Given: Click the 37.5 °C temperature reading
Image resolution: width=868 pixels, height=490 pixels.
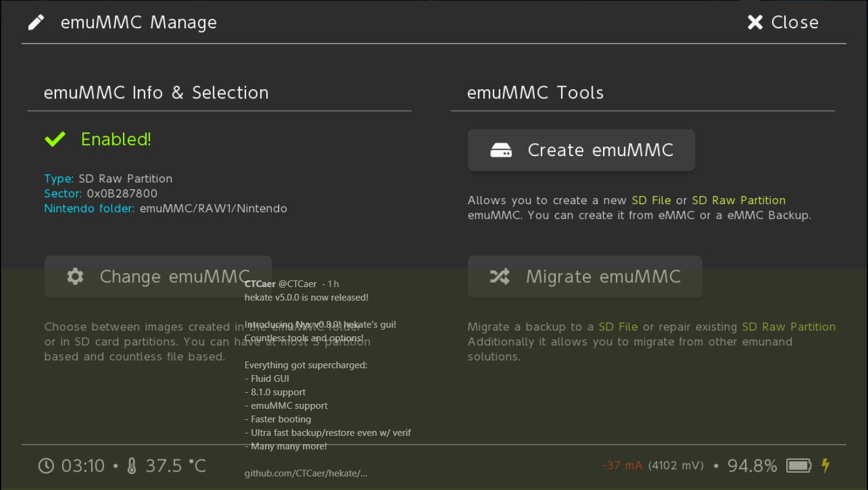Looking at the screenshot, I should point(176,466).
